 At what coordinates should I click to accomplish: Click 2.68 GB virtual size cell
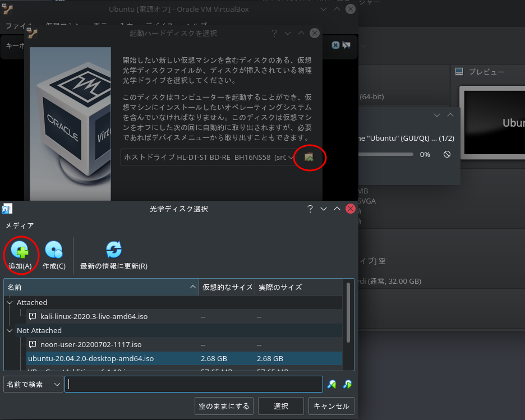click(x=214, y=358)
